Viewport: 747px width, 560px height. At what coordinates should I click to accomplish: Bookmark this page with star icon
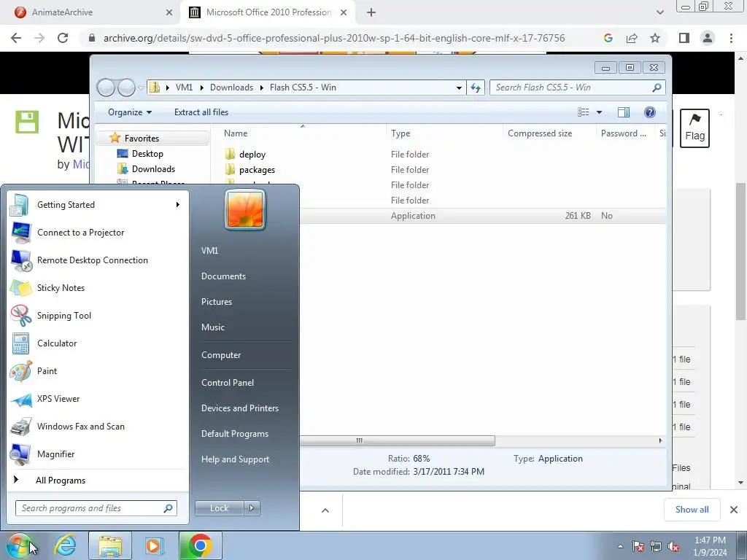coord(655,38)
